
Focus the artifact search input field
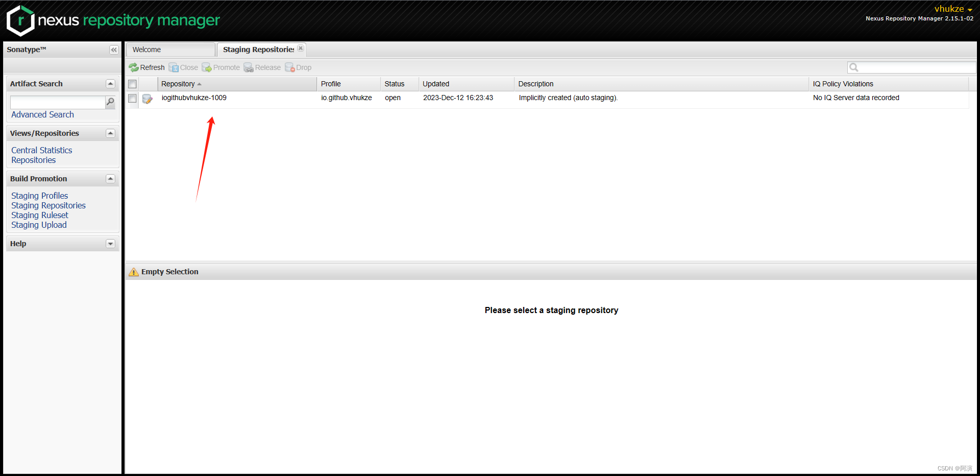click(58, 102)
